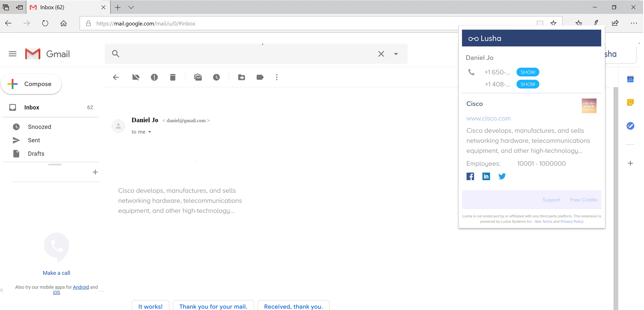Click the Gmail logo
Image resolution: width=644 pixels, height=310 pixels.
tap(47, 54)
